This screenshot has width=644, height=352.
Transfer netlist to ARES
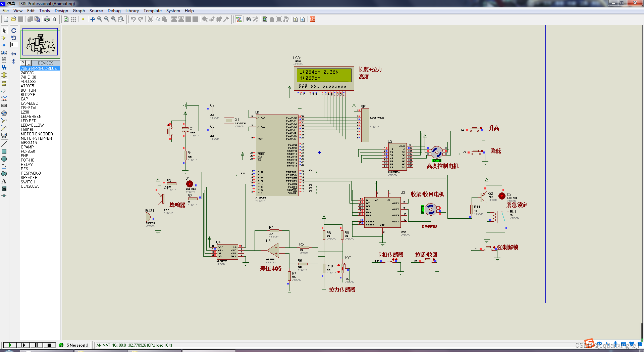313,19
